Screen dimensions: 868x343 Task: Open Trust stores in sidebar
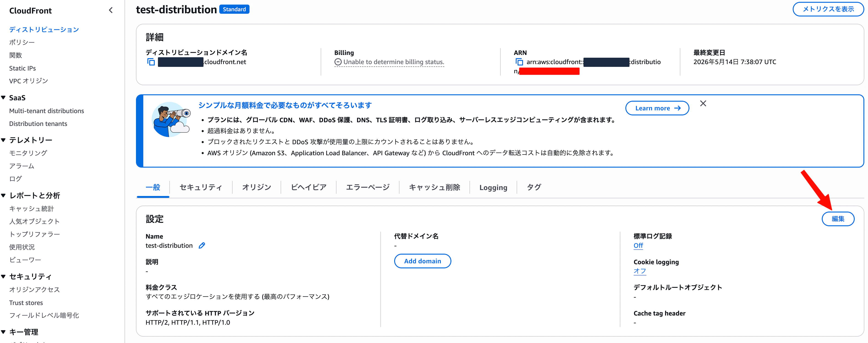[26, 303]
